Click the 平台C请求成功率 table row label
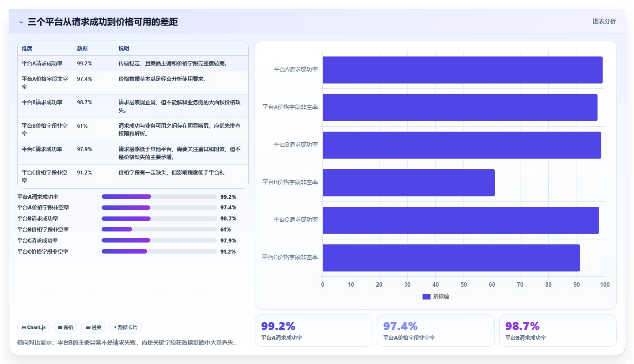Image resolution: width=634 pixels, height=364 pixels. (42, 149)
